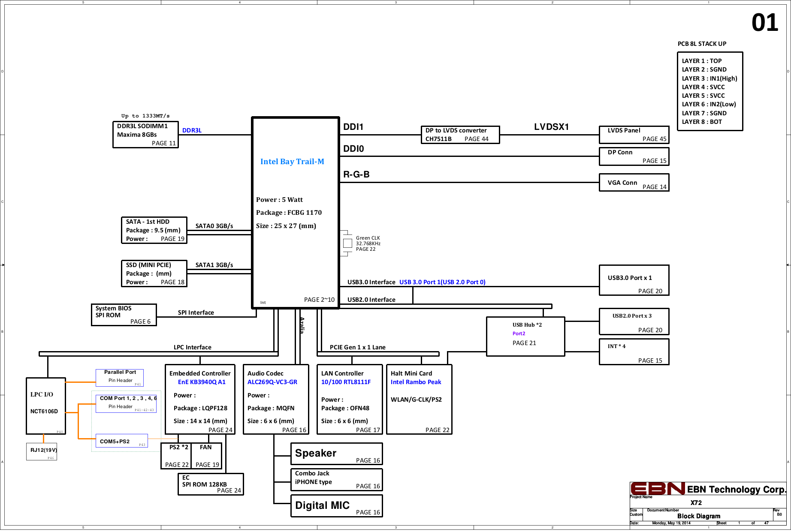791x532 pixels.
Task: Click the USB2.0 Port x 3 block
Action: click(634, 322)
